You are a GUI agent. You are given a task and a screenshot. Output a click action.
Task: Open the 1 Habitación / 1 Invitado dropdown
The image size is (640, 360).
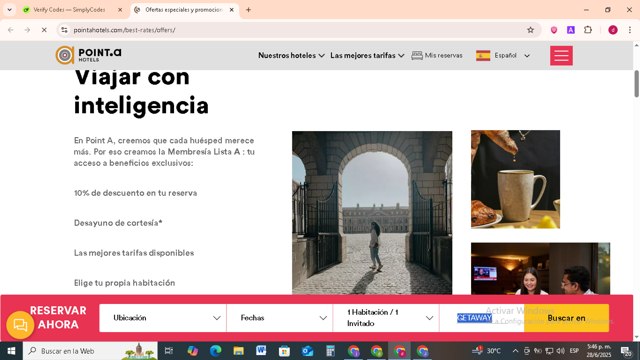pyautogui.click(x=386, y=318)
